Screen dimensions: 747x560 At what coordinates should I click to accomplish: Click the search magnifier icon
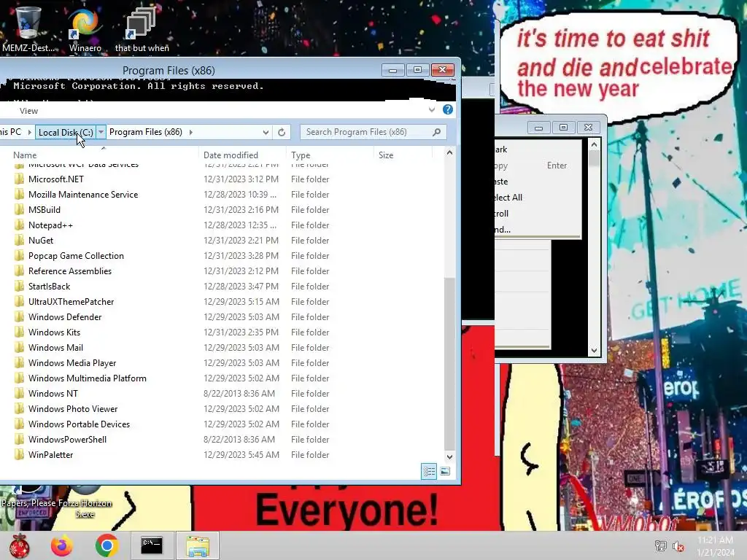pos(436,132)
